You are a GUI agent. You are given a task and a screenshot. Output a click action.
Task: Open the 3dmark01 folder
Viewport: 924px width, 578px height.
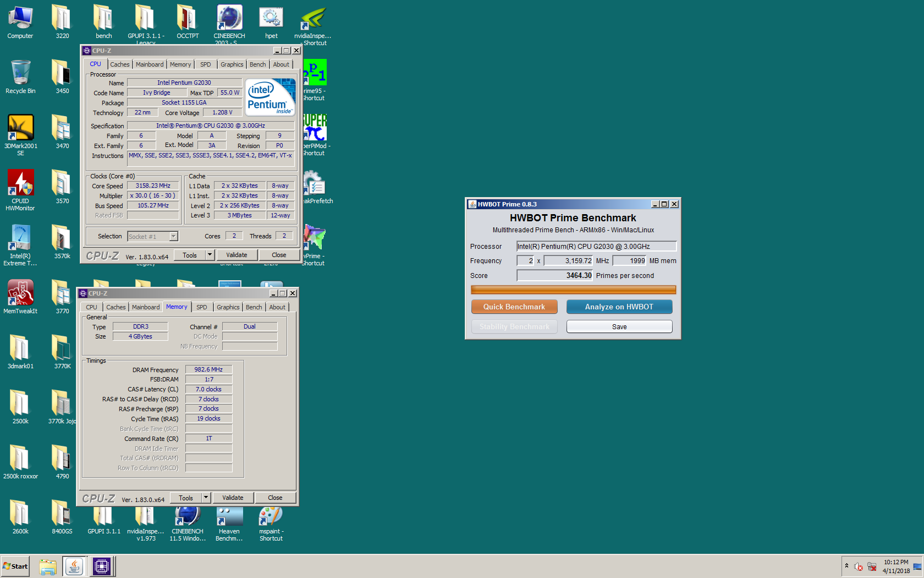[20, 351]
